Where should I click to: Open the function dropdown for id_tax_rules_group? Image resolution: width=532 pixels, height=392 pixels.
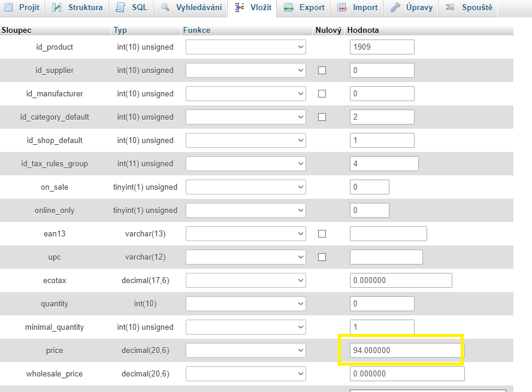pos(246,163)
